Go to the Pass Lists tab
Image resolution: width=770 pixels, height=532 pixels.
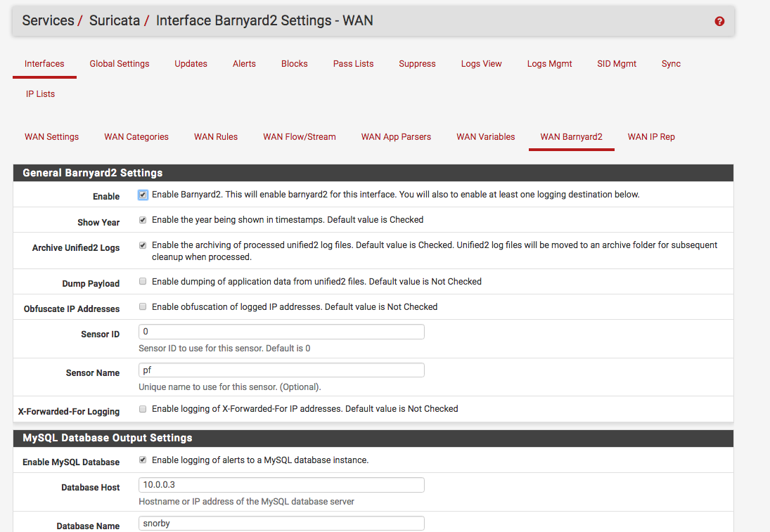[x=353, y=64]
